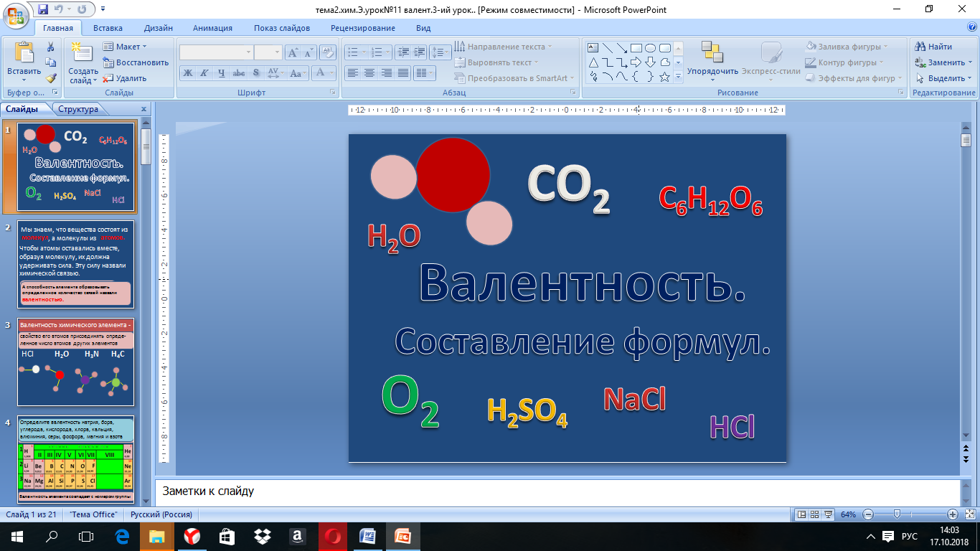Image resolution: width=980 pixels, height=551 pixels.
Task: Switch to normal view in status bar
Action: [802, 514]
